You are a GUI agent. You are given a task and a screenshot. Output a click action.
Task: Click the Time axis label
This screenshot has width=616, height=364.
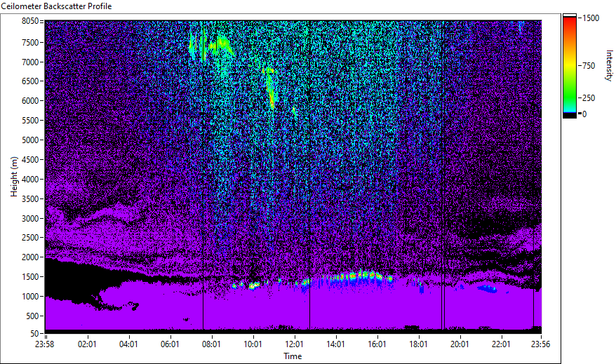click(x=293, y=356)
